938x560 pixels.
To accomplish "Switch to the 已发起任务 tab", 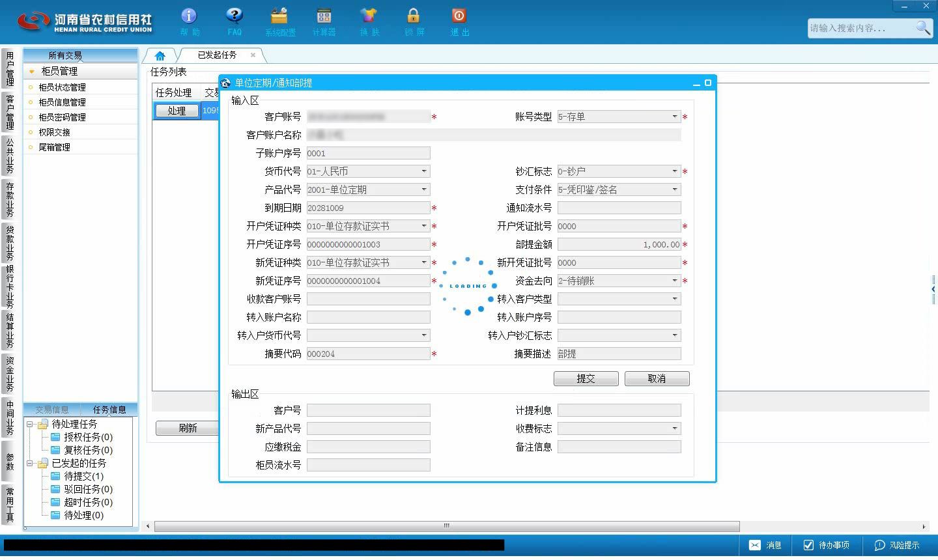I will [x=217, y=55].
